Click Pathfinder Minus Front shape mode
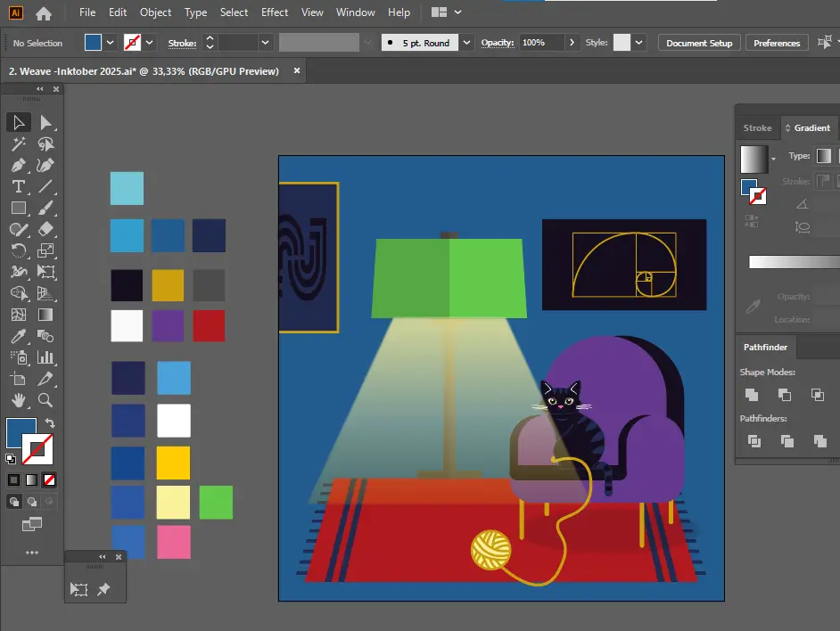 pyautogui.click(x=785, y=395)
